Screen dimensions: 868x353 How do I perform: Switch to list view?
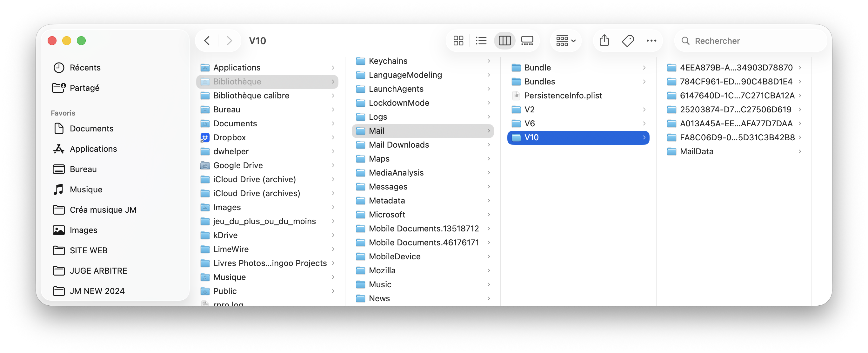[481, 41]
